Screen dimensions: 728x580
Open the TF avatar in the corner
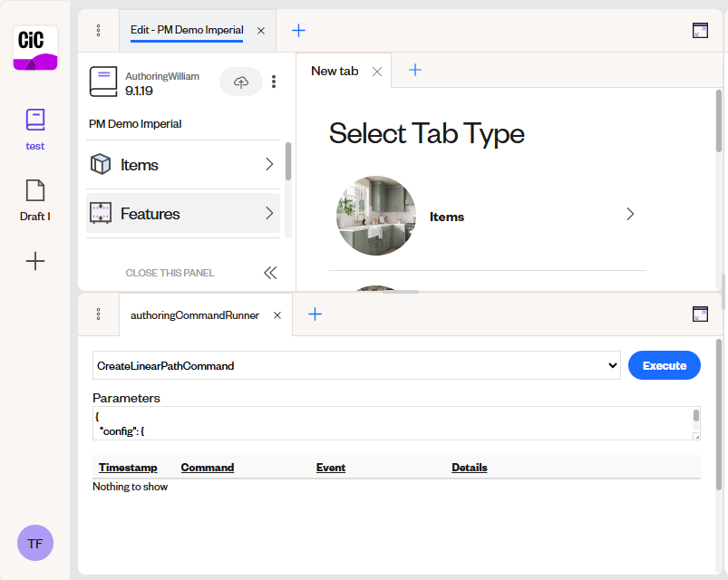pos(34,543)
